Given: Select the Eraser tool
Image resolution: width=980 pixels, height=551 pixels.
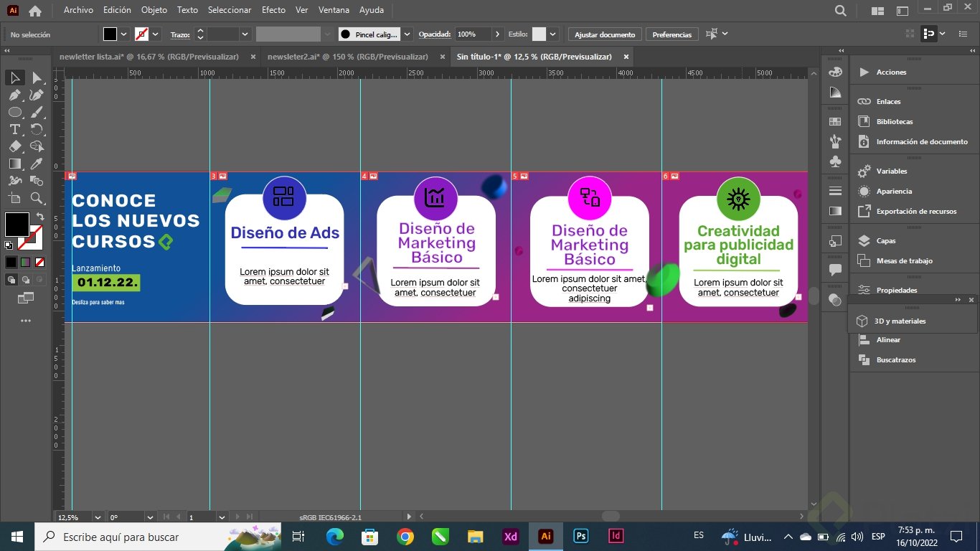Looking at the screenshot, I should coord(14,146).
